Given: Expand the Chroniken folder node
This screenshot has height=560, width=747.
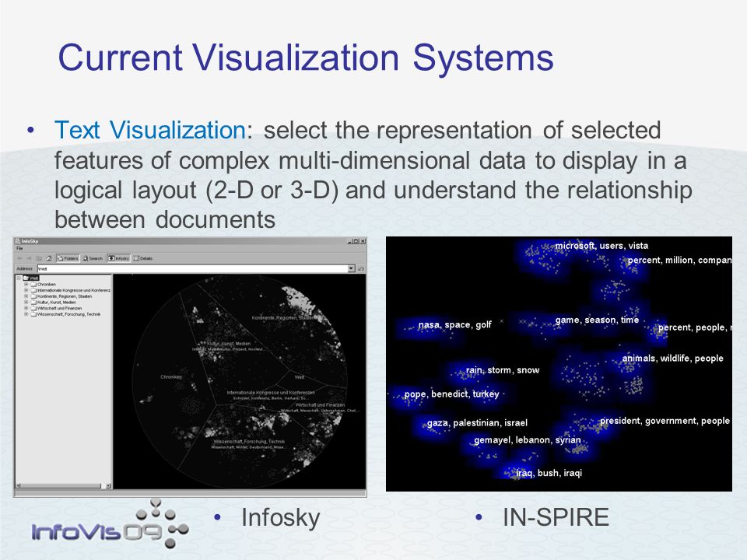Looking at the screenshot, I should [x=26, y=285].
